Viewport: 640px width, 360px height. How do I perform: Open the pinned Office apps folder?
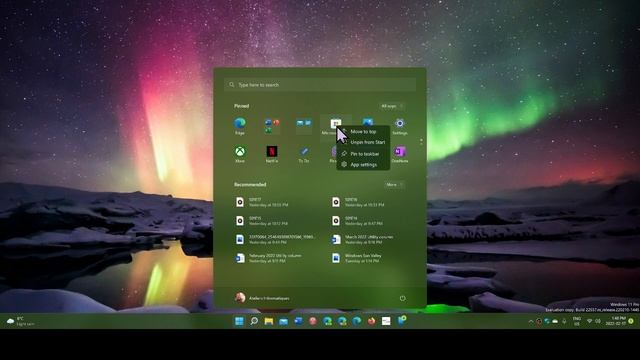coord(272,126)
